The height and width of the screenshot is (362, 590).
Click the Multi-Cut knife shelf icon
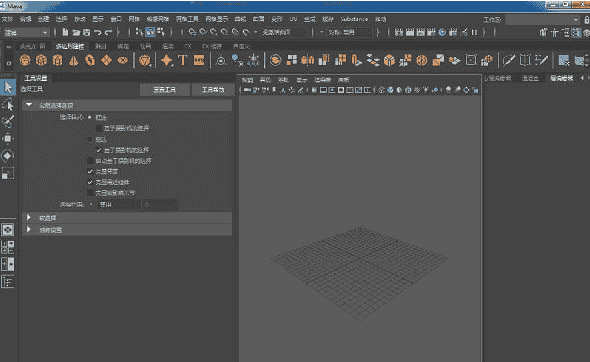pos(508,60)
